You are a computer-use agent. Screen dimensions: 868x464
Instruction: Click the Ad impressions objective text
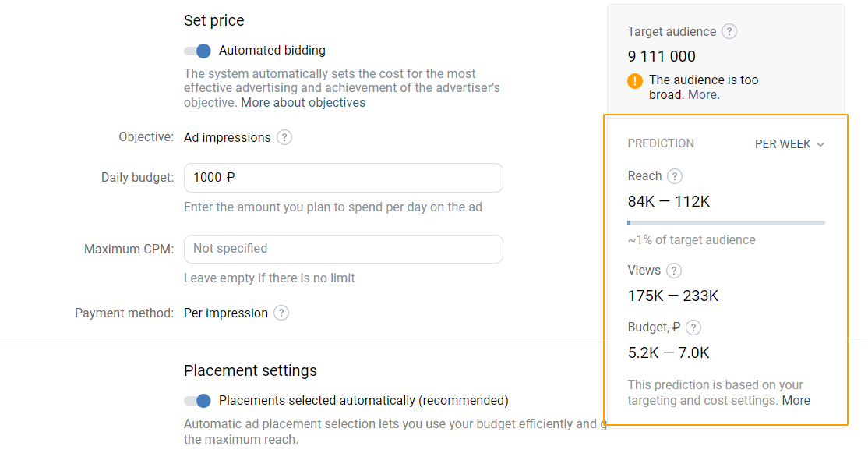coord(227,137)
